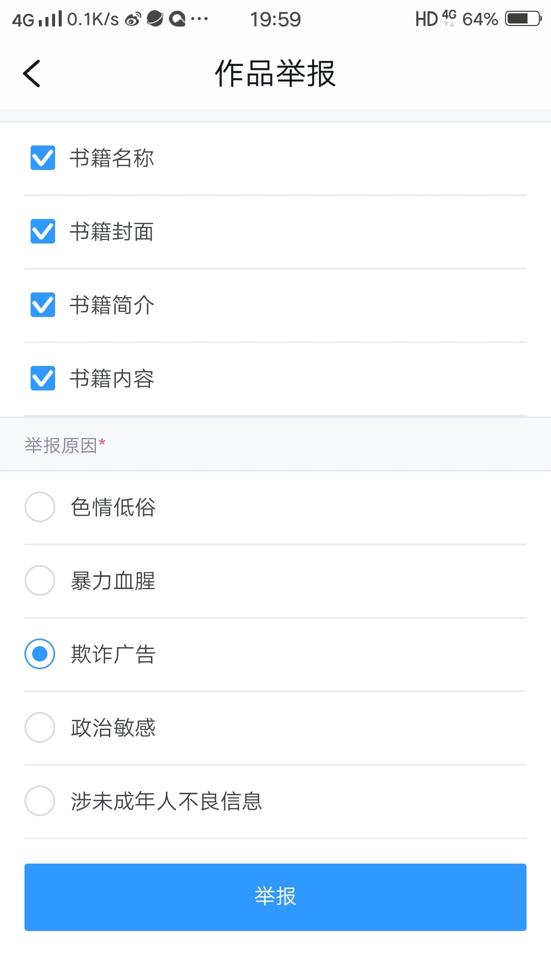This screenshot has width=551, height=980.
Task: Uncheck the 书籍封面 checkbox
Action: [x=43, y=231]
